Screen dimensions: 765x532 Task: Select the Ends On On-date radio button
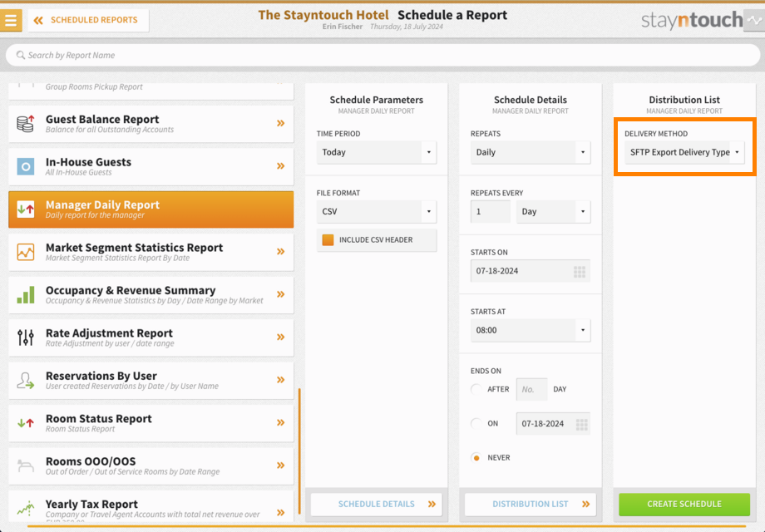pyautogui.click(x=476, y=423)
